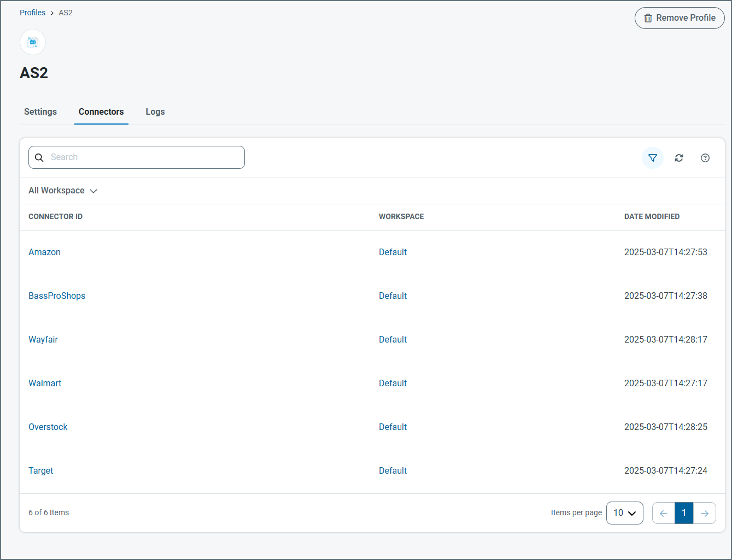Image resolution: width=732 pixels, height=560 pixels.
Task: Click Default workspace in Walmart row
Action: [393, 383]
